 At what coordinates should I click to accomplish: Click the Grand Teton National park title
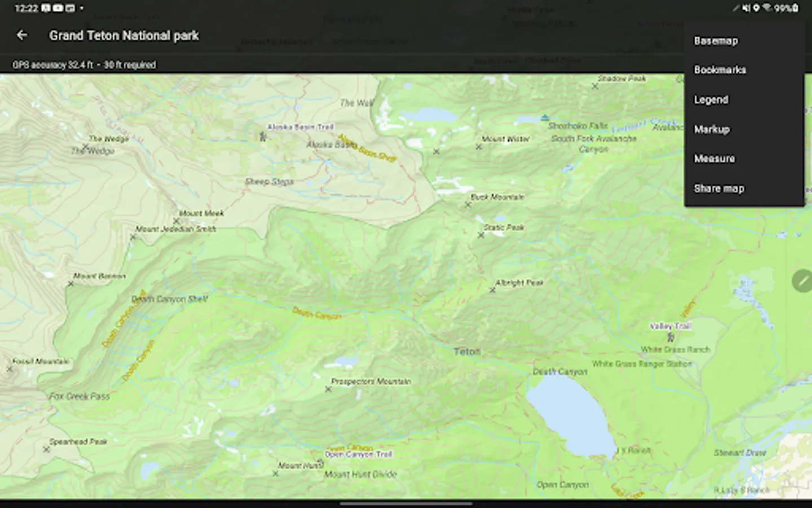124,36
